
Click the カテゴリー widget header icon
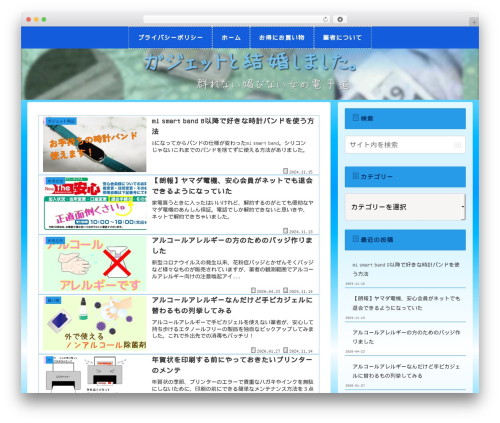(x=356, y=176)
